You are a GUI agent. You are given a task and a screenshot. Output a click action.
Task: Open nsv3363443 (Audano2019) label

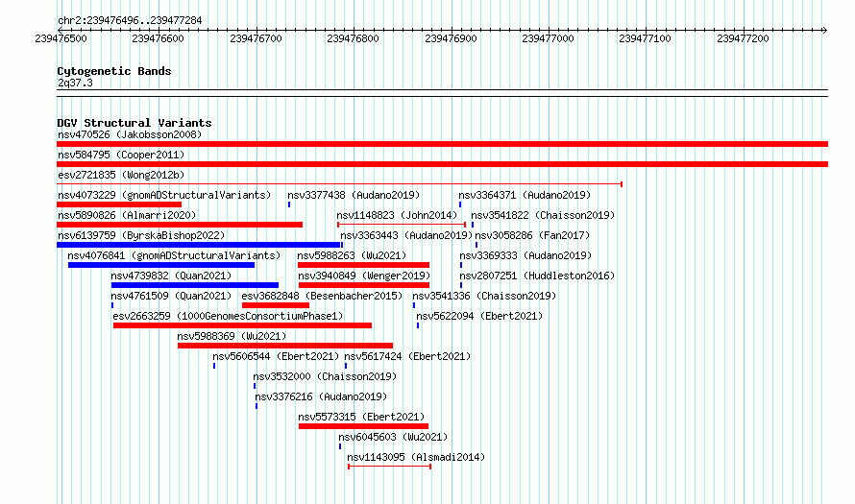(x=406, y=235)
